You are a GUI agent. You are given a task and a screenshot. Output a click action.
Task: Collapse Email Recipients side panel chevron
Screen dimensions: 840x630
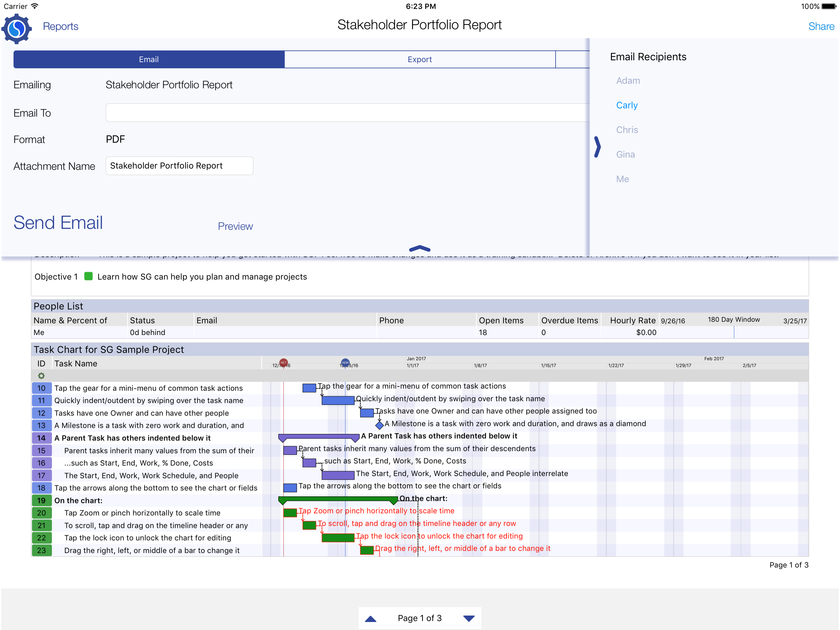[x=597, y=147]
